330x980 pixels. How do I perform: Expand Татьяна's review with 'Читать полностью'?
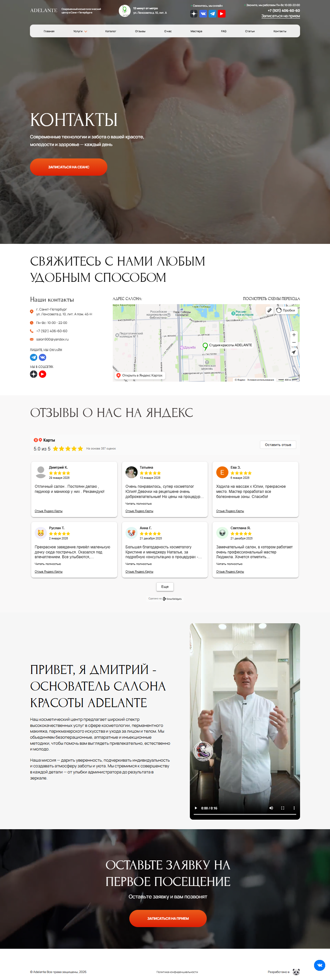[138, 503]
